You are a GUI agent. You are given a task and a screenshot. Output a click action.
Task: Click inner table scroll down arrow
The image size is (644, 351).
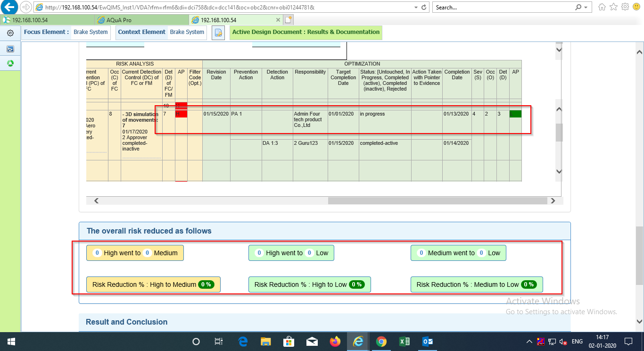tap(559, 171)
